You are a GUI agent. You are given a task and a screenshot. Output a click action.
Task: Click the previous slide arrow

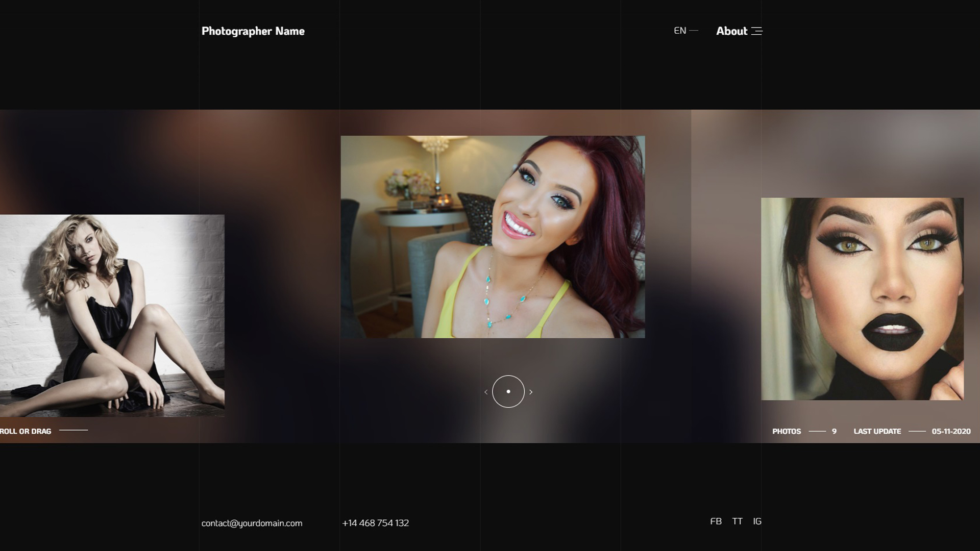(x=486, y=392)
